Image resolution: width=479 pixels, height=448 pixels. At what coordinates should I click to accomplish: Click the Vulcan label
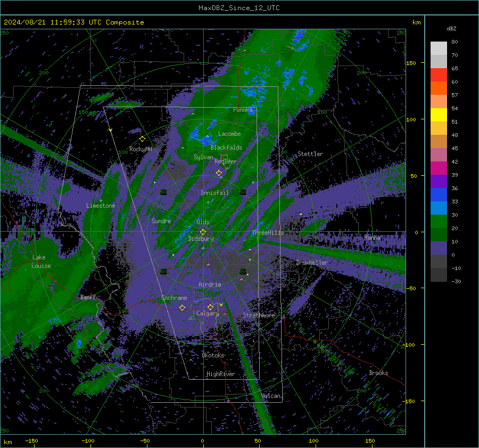(271, 396)
